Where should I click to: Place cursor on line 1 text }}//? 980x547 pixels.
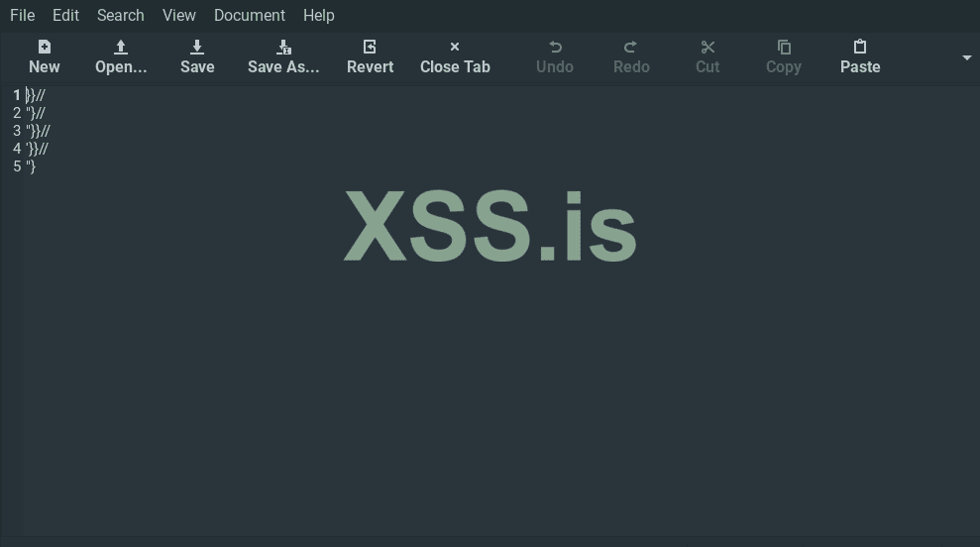[35, 96]
